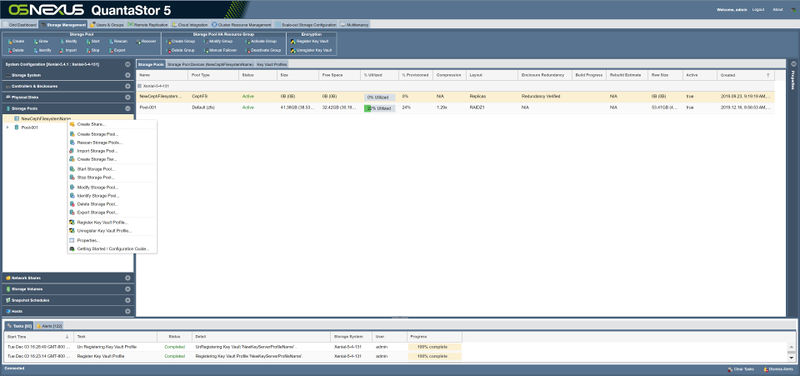Click Pool-001 utilization bar

point(379,108)
